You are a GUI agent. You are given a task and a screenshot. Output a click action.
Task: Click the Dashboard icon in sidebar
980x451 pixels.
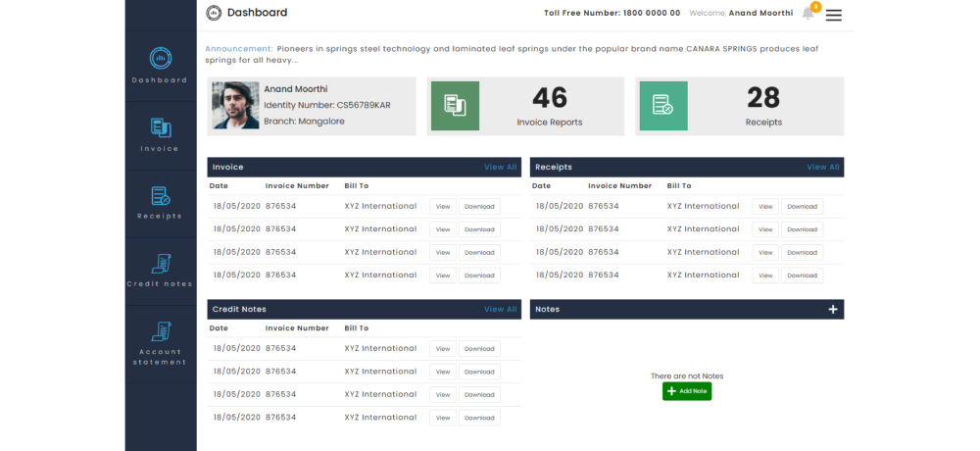tap(161, 59)
